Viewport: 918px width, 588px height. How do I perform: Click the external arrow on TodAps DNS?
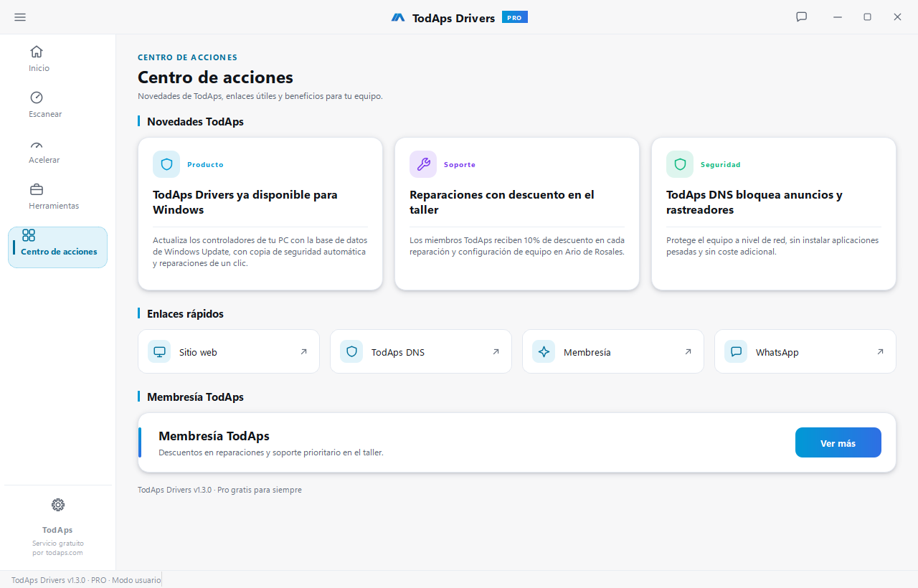click(x=496, y=351)
